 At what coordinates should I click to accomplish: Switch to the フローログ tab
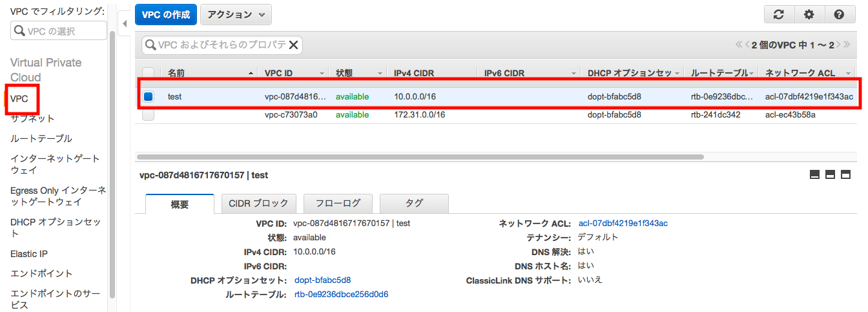point(338,203)
